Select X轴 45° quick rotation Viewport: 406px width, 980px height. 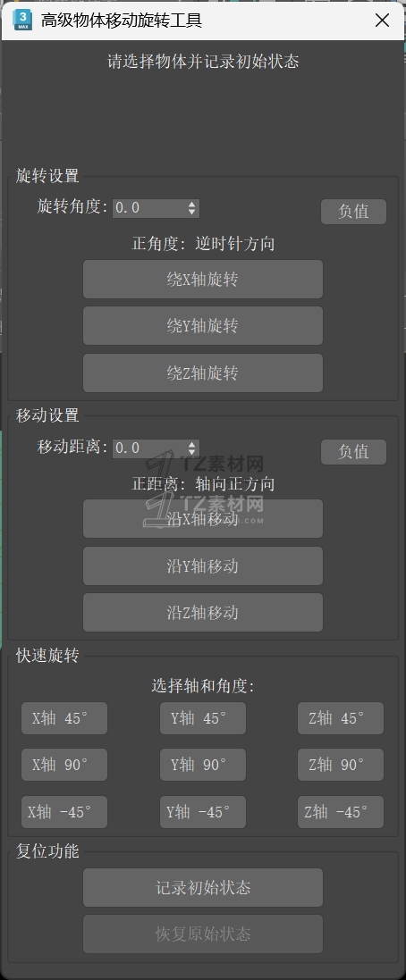64,718
